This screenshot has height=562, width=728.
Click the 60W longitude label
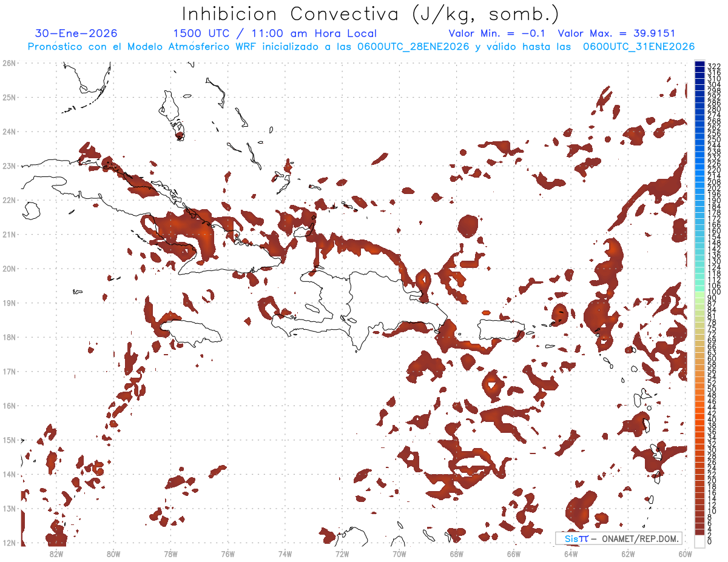point(686,554)
